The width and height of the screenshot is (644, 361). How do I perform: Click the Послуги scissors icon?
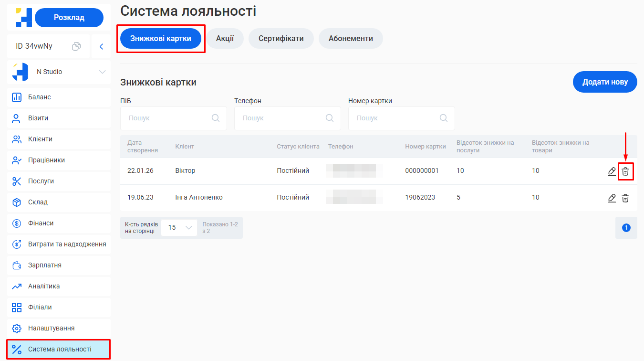coord(17,181)
